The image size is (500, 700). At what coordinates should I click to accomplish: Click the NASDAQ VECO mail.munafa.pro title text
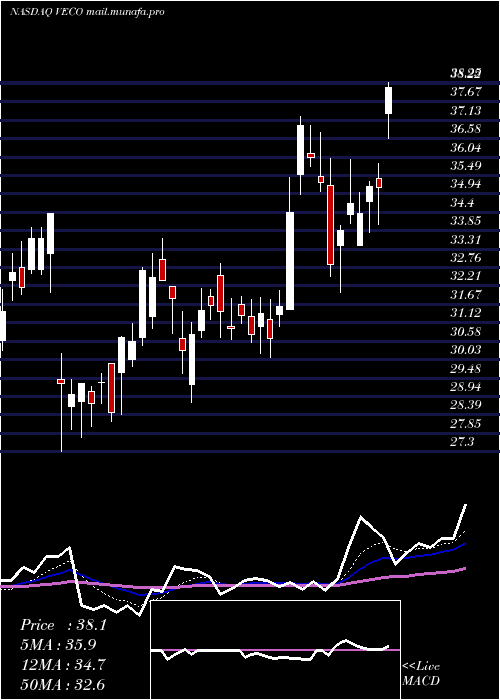pyautogui.click(x=87, y=12)
